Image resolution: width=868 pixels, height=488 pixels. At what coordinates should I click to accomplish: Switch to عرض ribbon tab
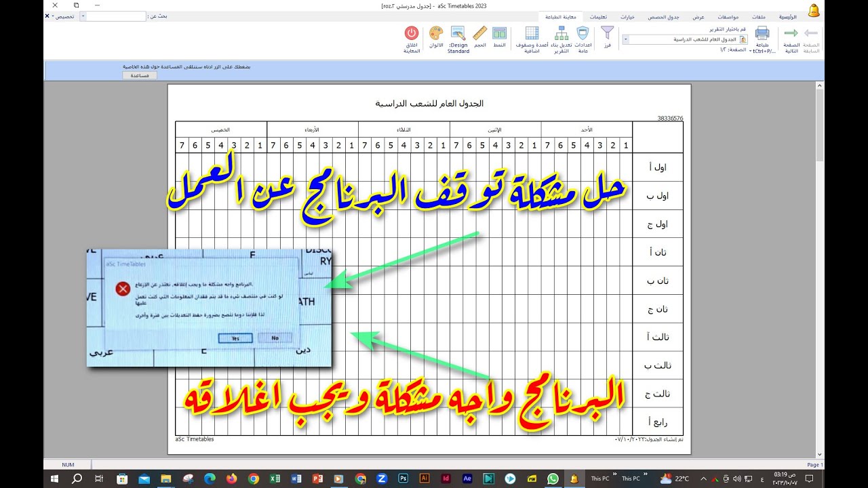[698, 16]
